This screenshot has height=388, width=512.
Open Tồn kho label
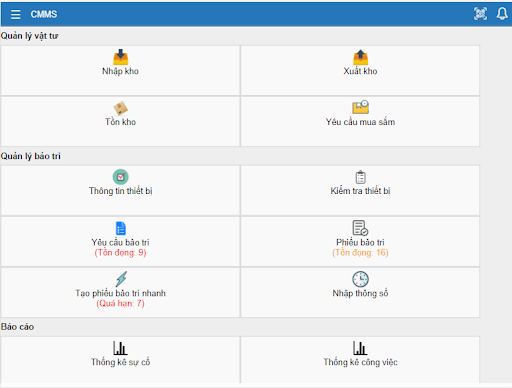(120, 122)
